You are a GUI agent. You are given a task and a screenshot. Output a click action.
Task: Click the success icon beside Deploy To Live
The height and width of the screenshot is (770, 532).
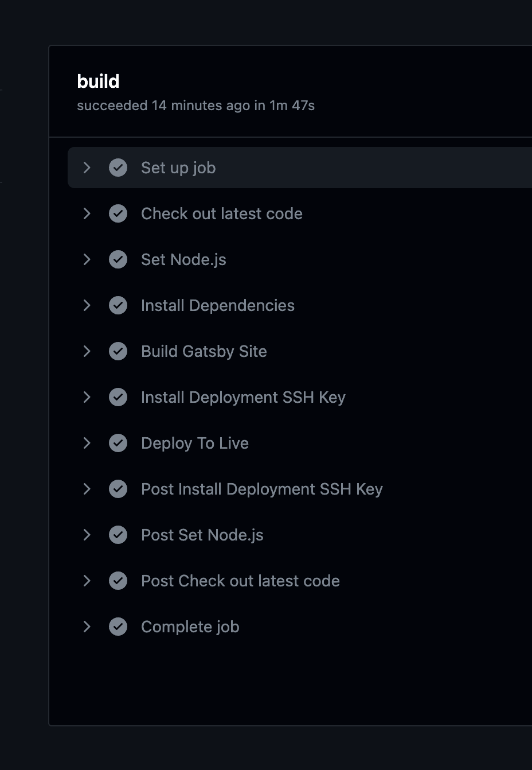tap(118, 443)
